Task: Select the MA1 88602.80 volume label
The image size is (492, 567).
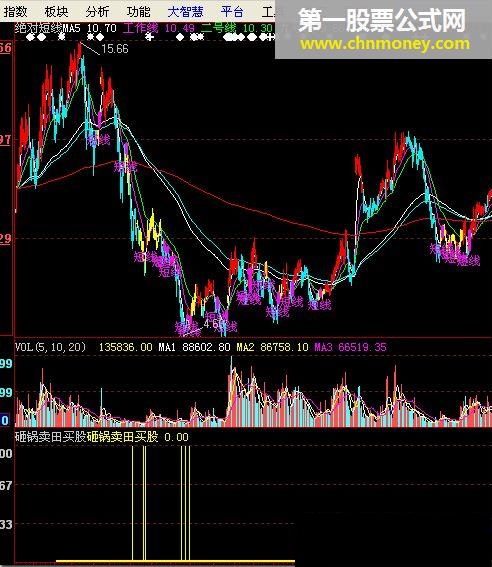Action: (x=194, y=347)
